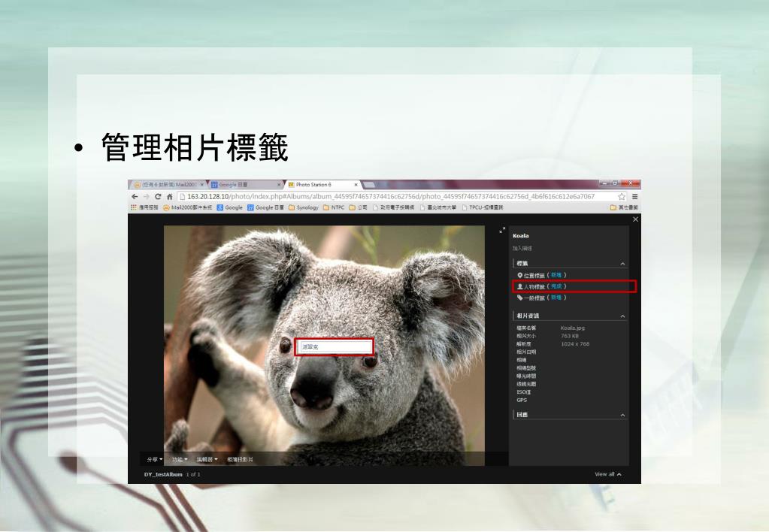Click the 1024 x 768 resolution value
The width and height of the screenshot is (769, 532).
tap(575, 343)
